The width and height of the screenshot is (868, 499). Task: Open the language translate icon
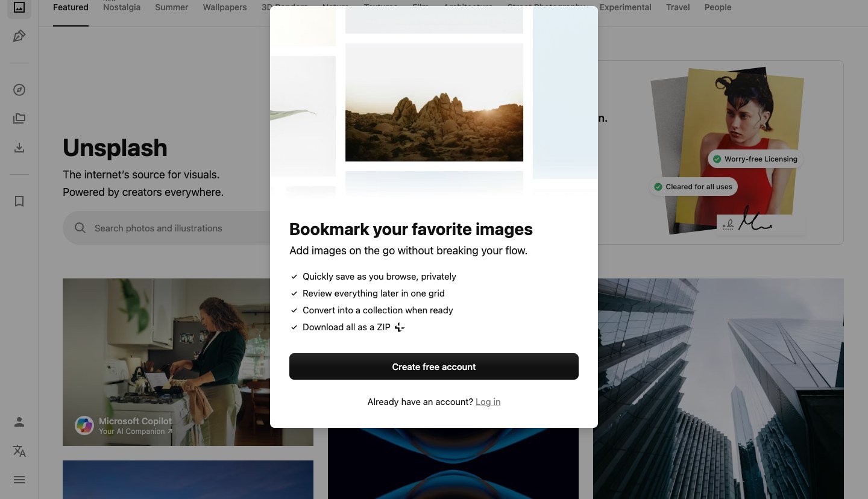click(x=19, y=451)
